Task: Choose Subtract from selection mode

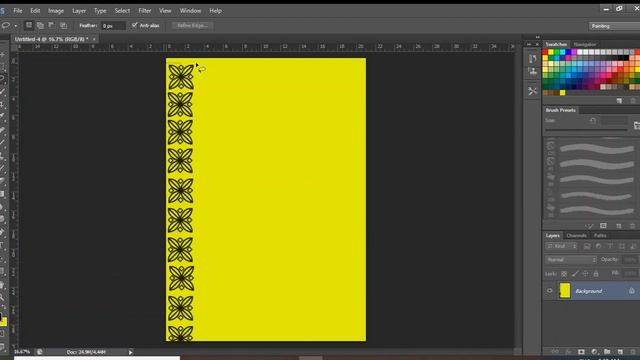Action: coord(51,25)
